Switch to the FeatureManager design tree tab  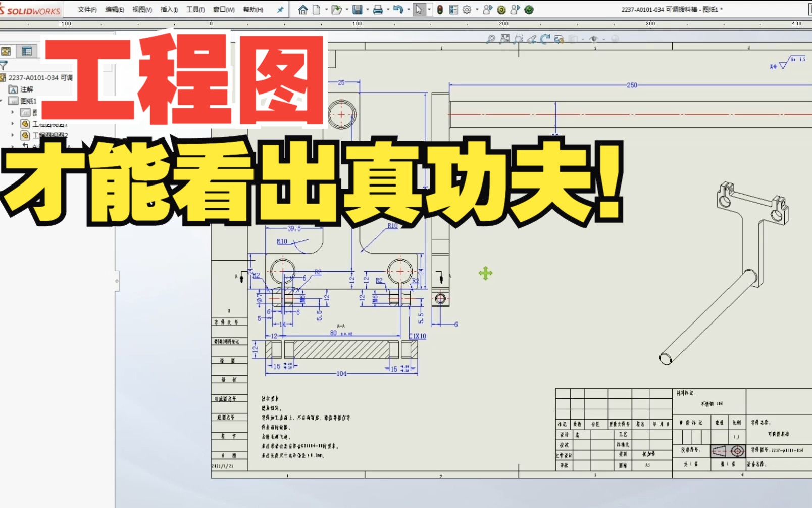pyautogui.click(x=6, y=51)
